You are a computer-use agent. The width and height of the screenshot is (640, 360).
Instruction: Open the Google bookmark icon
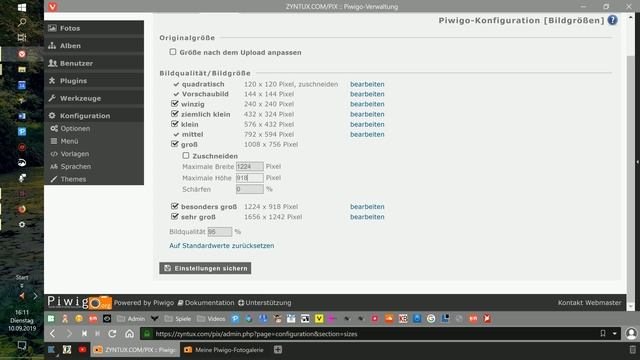click(x=431, y=318)
